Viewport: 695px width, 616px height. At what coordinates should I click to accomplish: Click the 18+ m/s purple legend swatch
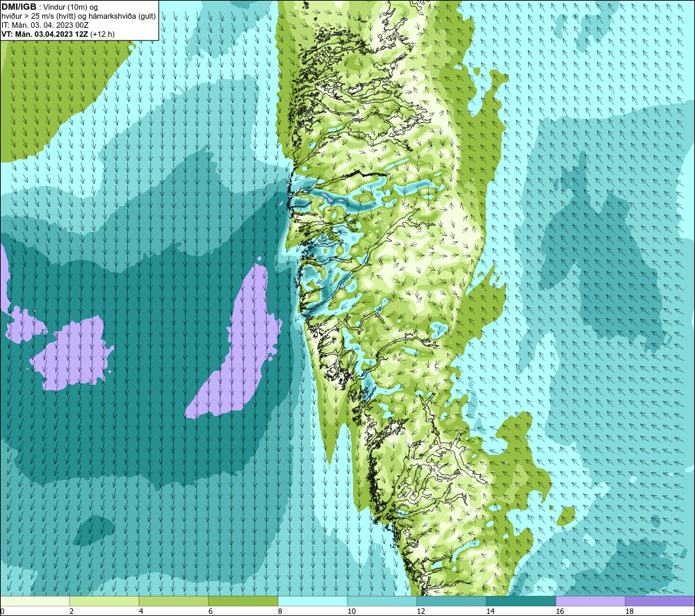(660, 601)
